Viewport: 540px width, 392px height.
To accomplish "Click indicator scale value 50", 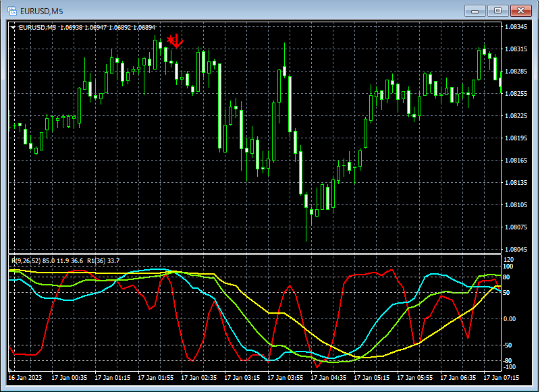I will [x=507, y=293].
